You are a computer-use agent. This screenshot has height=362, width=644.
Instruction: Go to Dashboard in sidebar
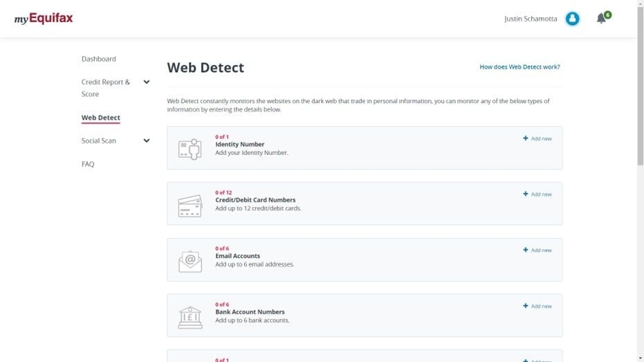98,59
